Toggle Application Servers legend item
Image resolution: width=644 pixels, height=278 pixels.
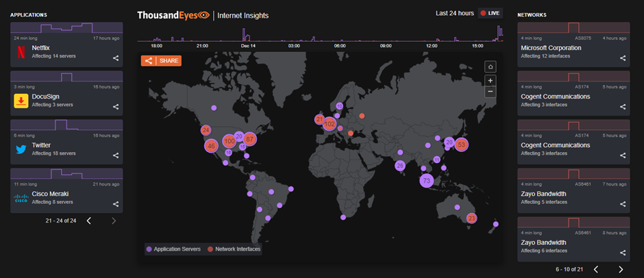tap(174, 249)
